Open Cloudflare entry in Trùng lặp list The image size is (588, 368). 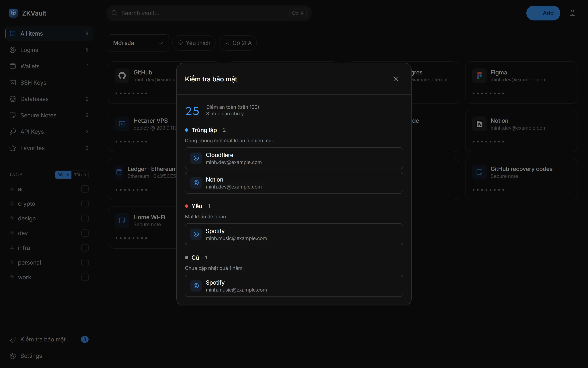coord(294,158)
